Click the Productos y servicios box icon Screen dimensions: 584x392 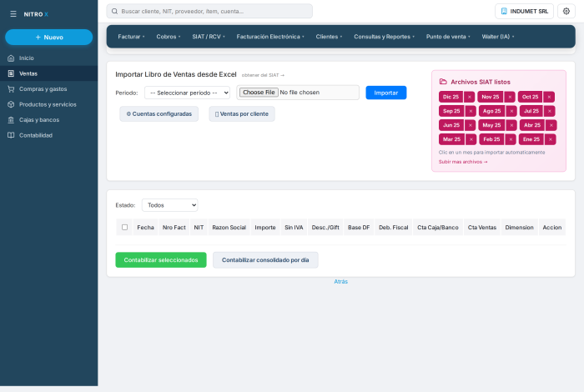11,104
